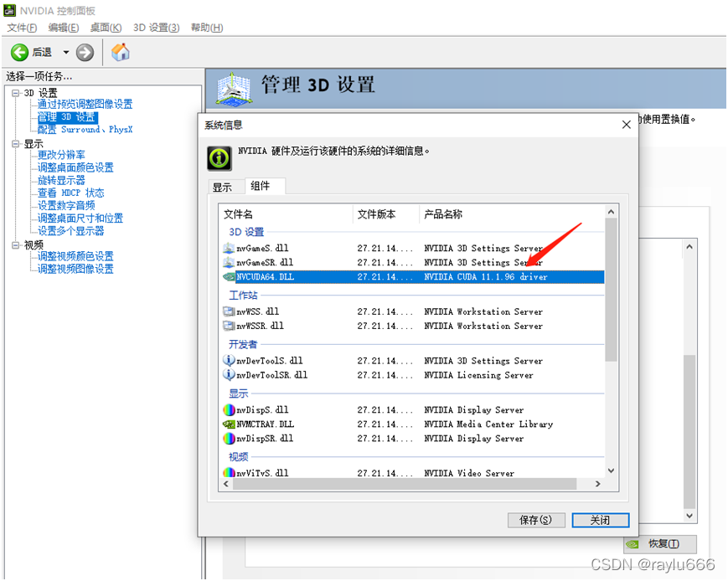This screenshot has height=581, width=728.
Task: Click the nvWSSR.dll file icon
Action: click(x=229, y=326)
